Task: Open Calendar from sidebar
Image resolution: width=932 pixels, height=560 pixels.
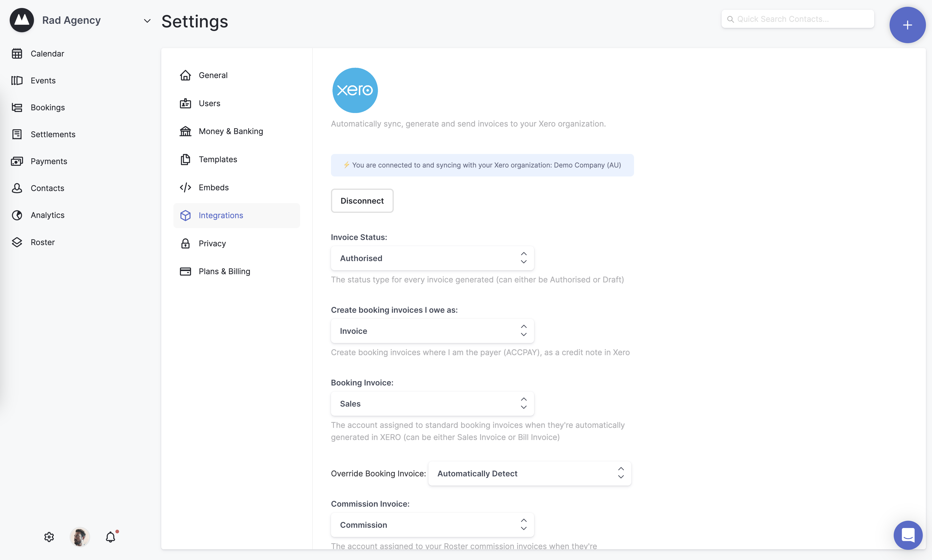Action: point(47,54)
